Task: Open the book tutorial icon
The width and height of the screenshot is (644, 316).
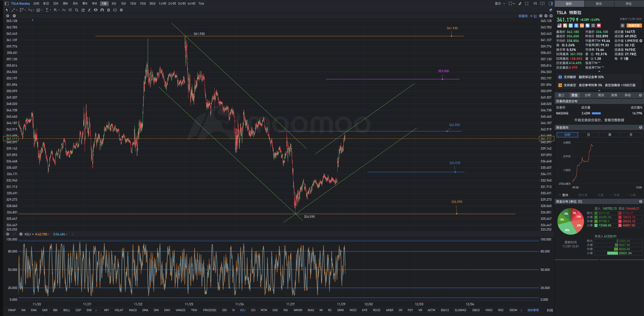Action: [542, 3]
